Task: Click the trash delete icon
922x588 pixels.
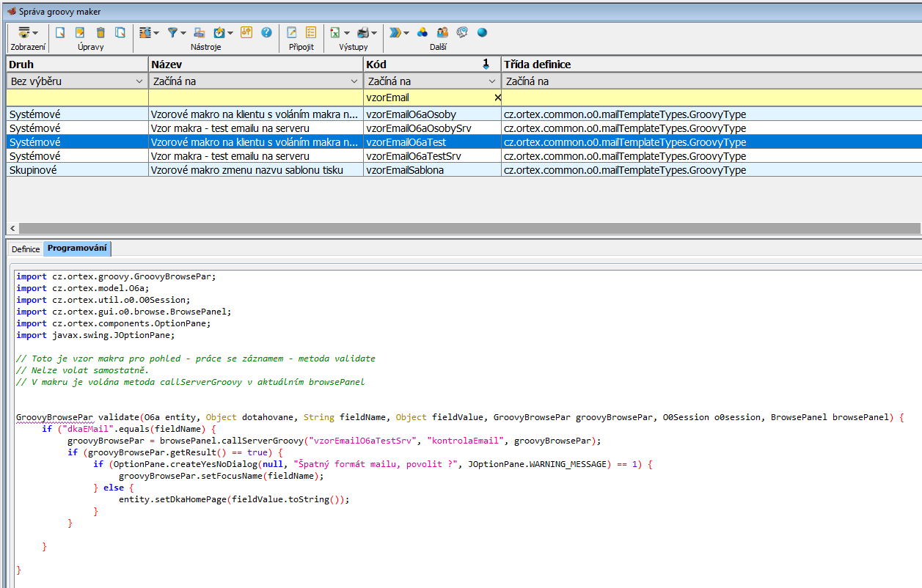Action: click(x=100, y=32)
